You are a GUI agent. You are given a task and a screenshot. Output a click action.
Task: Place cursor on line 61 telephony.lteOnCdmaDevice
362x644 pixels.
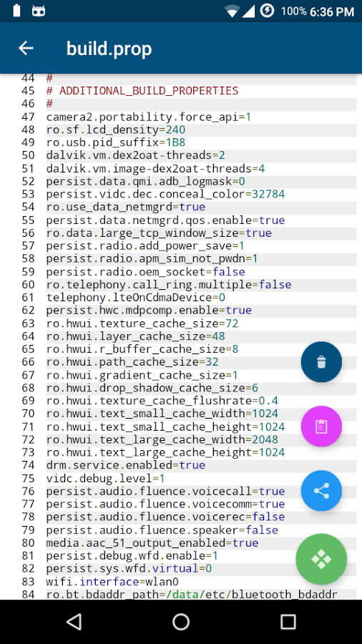coord(135,298)
